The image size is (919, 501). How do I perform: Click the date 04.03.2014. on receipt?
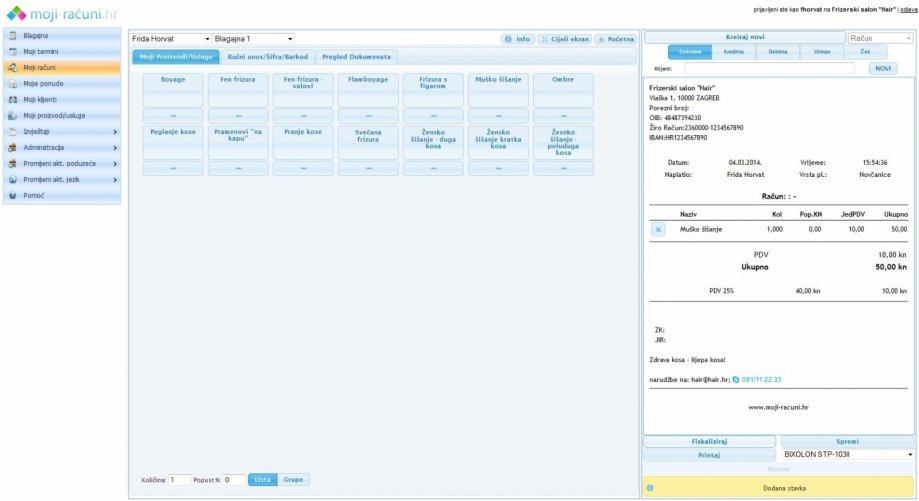(745, 162)
